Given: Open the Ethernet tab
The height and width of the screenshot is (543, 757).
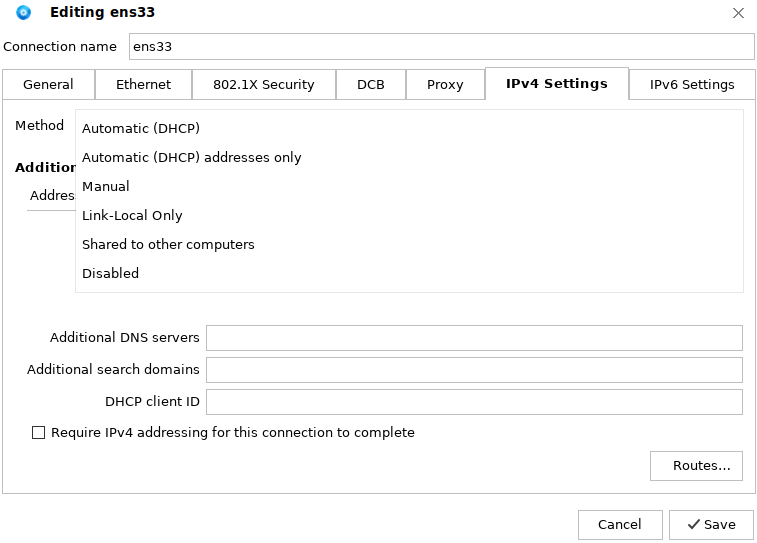Looking at the screenshot, I should tap(143, 85).
